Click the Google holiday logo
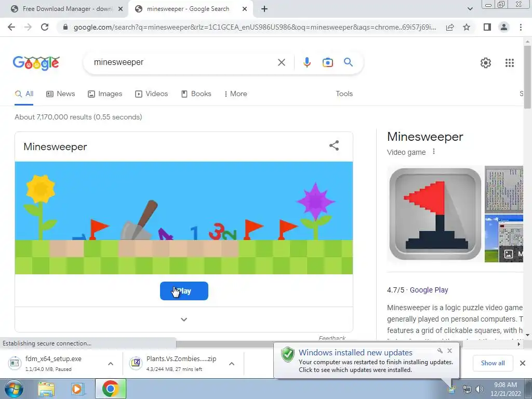Viewport: 532px width, 399px height. tap(36, 63)
